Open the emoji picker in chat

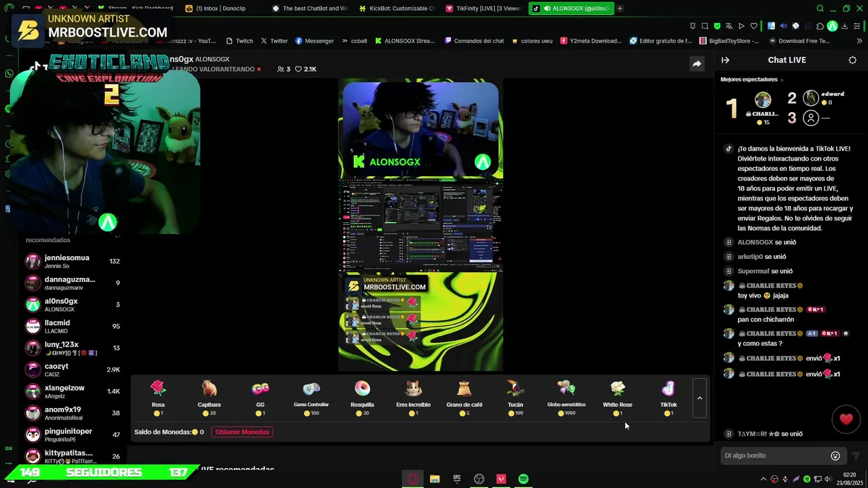tap(835, 455)
